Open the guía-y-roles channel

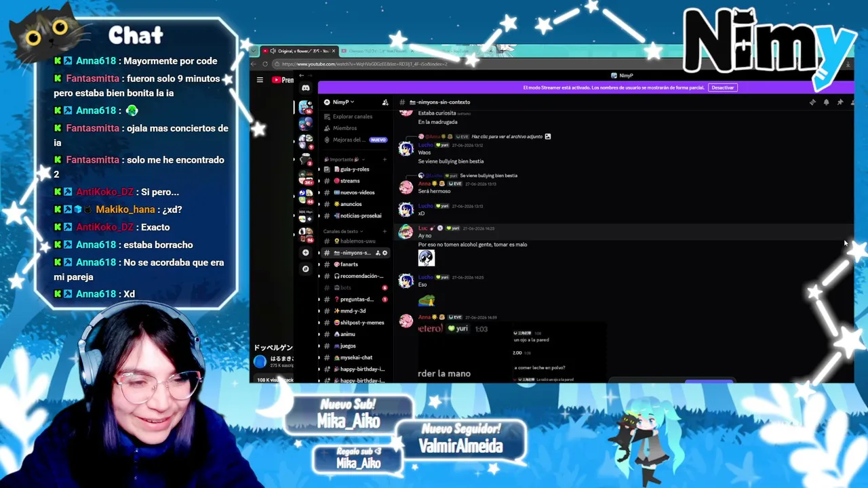point(355,169)
